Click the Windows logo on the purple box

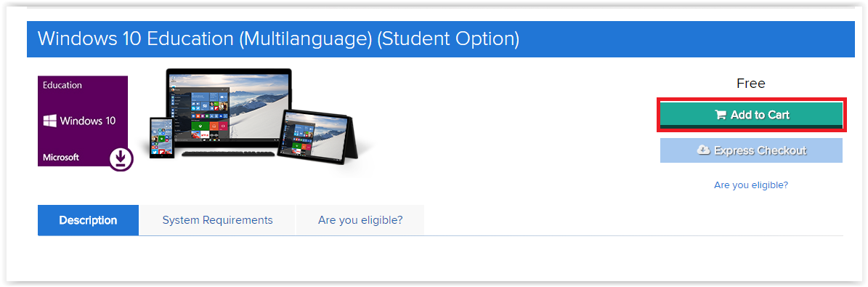pyautogui.click(x=50, y=121)
